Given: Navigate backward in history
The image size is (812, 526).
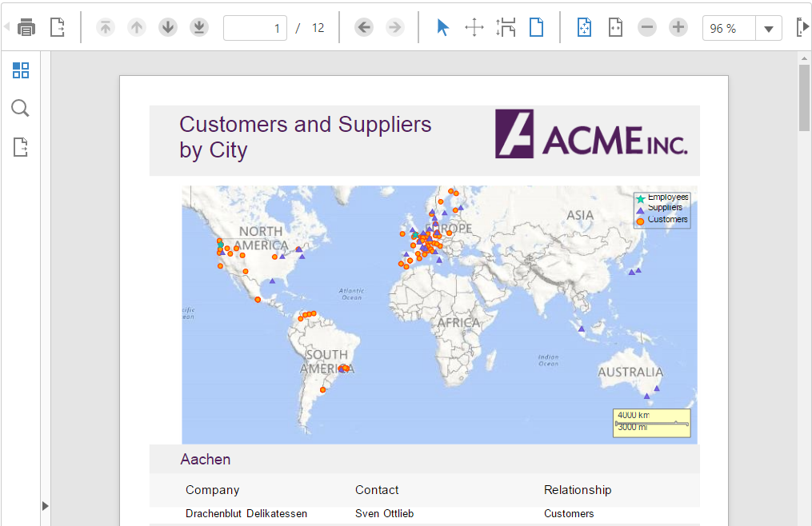Looking at the screenshot, I should click(364, 27).
